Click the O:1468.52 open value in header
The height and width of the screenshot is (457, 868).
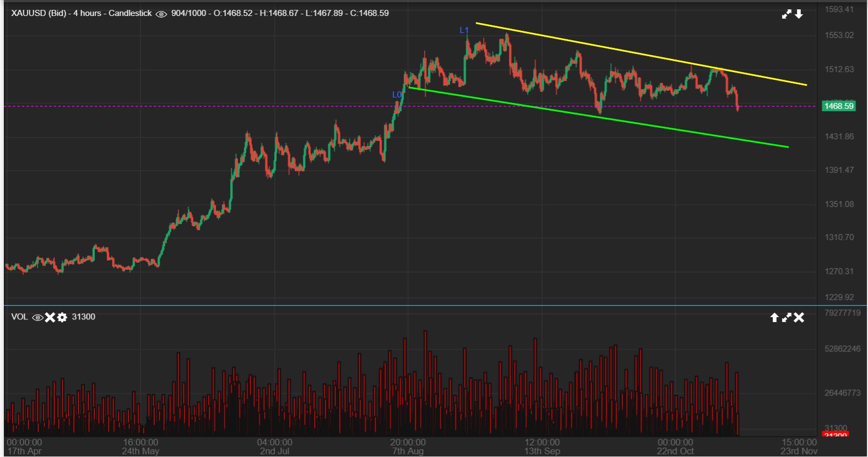pyautogui.click(x=233, y=13)
